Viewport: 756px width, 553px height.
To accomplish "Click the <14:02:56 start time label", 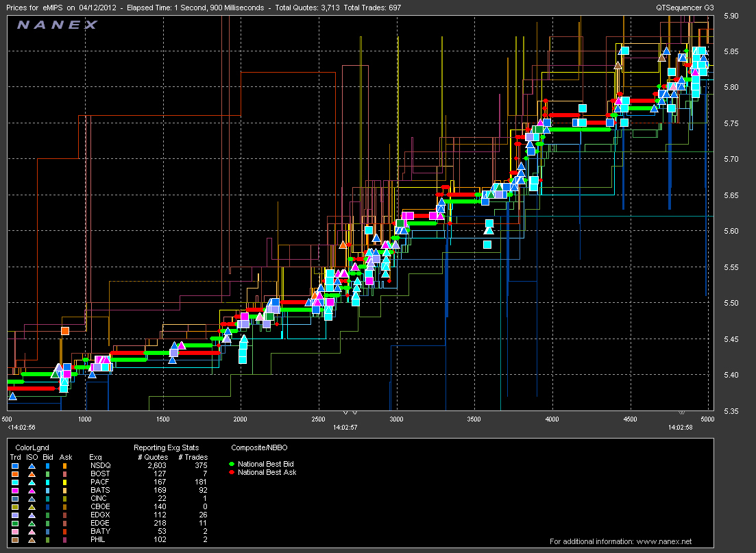I will [22, 427].
